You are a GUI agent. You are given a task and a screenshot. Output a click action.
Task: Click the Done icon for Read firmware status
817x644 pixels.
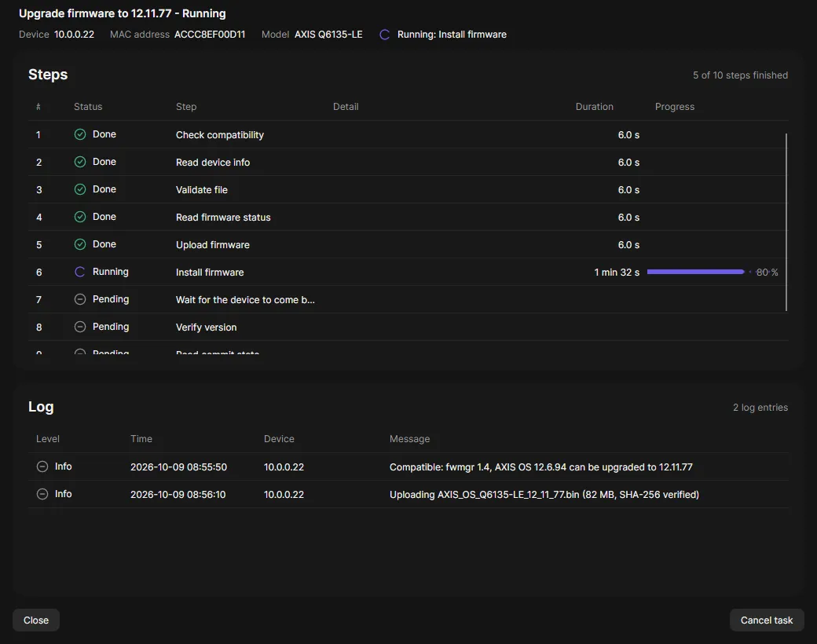tap(79, 217)
